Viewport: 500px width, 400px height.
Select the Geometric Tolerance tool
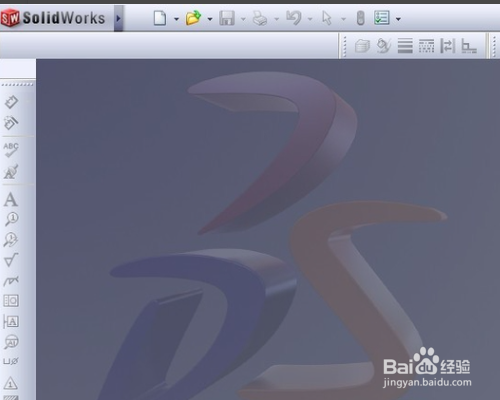(x=11, y=301)
